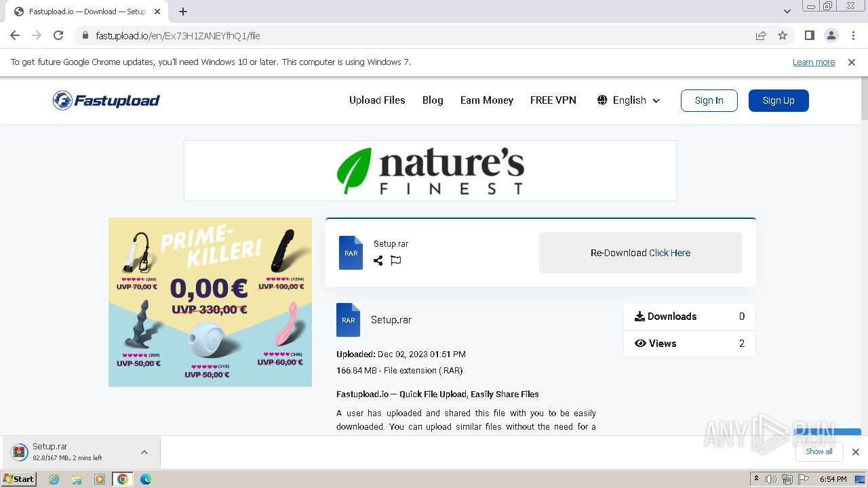Open Learn more link about Chrome updates
The height and width of the screenshot is (488, 868).
[814, 62]
